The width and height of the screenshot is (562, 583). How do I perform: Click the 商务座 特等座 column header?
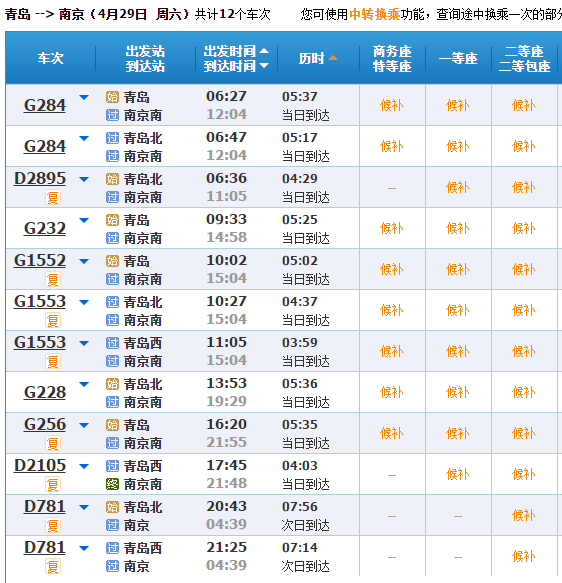coord(392,58)
